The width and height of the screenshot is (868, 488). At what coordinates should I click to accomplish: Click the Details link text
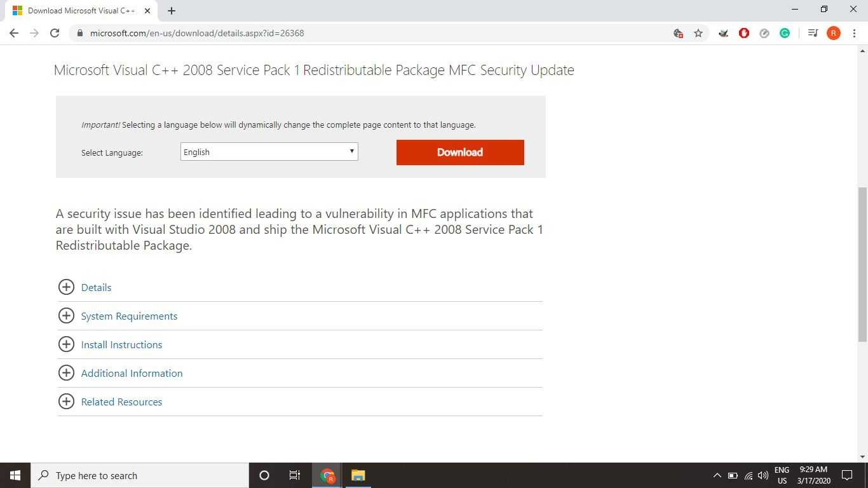(x=96, y=287)
